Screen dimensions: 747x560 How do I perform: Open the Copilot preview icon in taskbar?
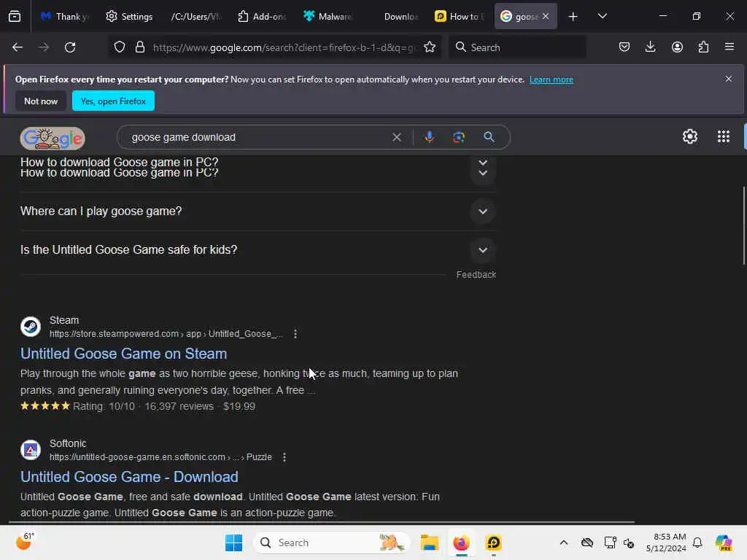(x=724, y=542)
